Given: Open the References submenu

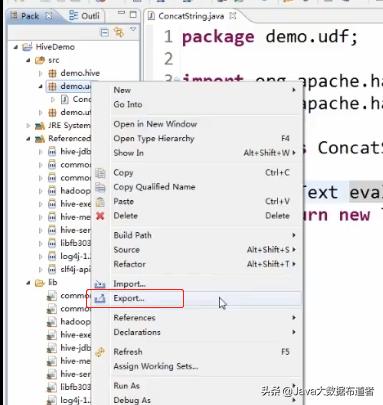Looking at the screenshot, I should pyautogui.click(x=198, y=318).
